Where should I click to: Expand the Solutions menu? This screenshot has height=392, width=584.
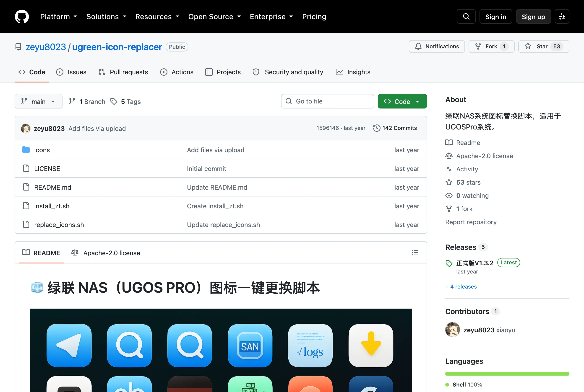(x=106, y=16)
